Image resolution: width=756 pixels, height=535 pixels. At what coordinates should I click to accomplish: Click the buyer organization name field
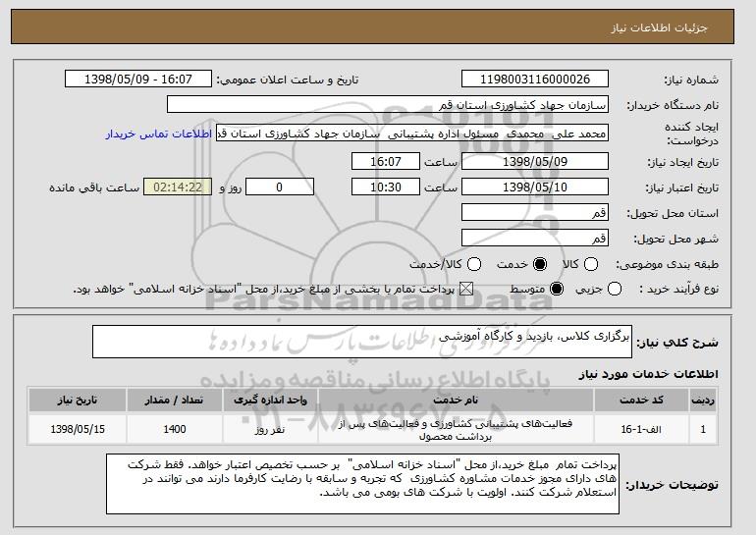(x=388, y=105)
